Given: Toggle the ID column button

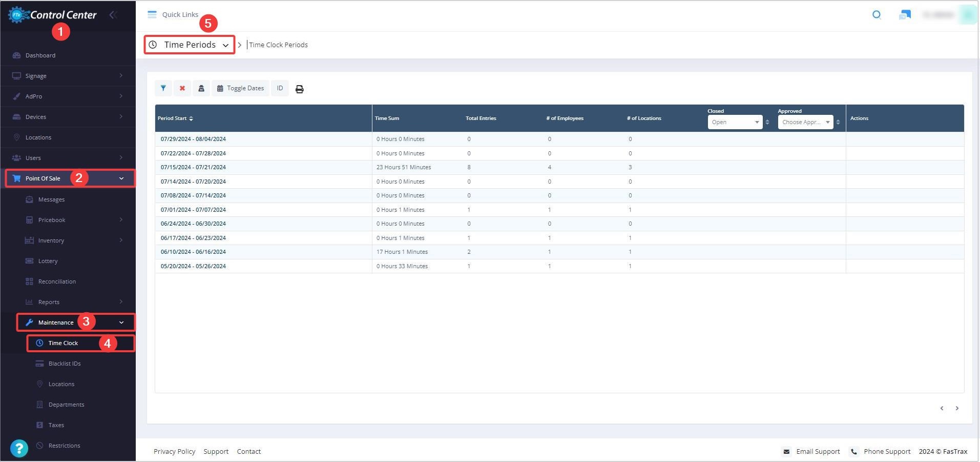Looking at the screenshot, I should (x=280, y=88).
